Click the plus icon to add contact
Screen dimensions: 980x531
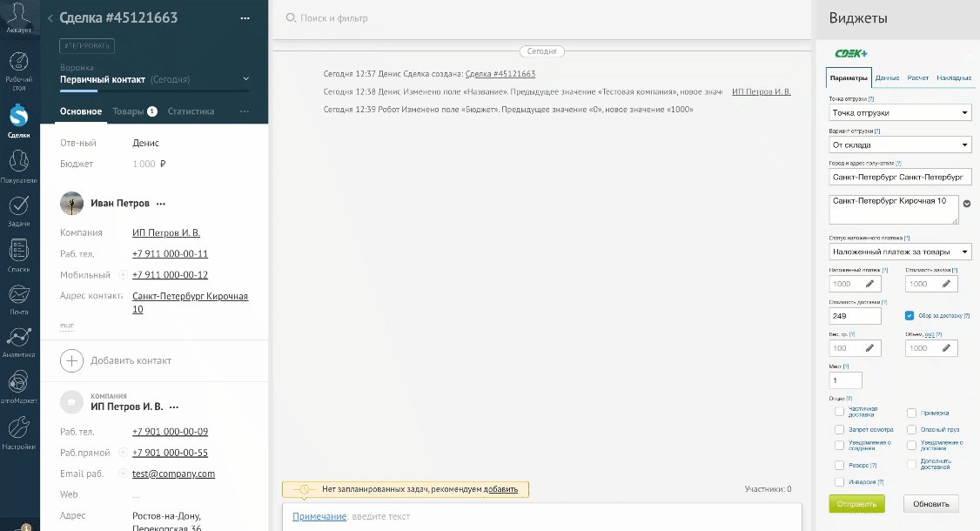(x=72, y=360)
